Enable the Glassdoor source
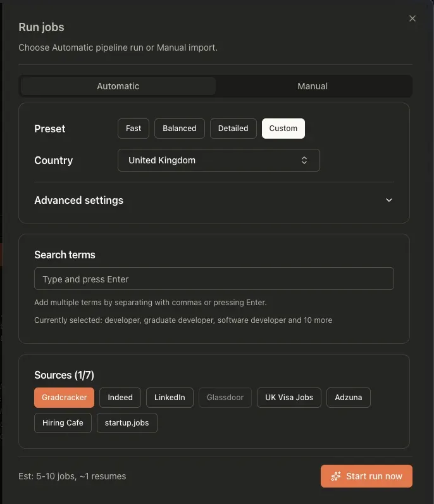This screenshot has width=434, height=504. pyautogui.click(x=225, y=398)
